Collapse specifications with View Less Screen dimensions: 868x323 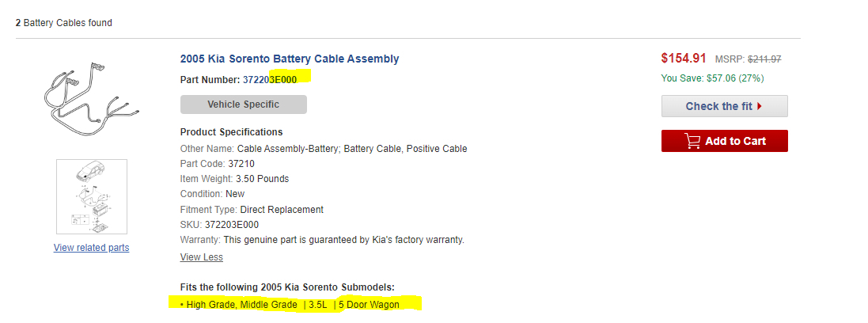click(x=202, y=257)
